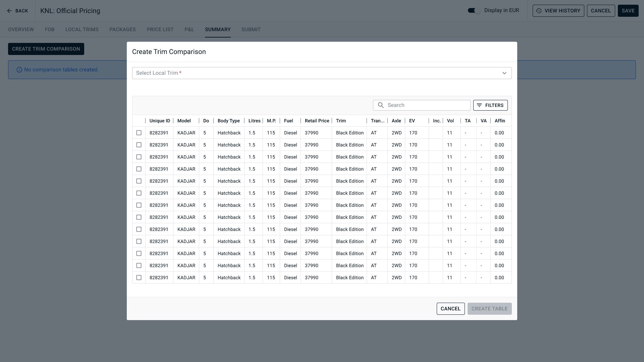Open FILTERS for the trim table
The height and width of the screenshot is (362, 644).
click(x=490, y=105)
